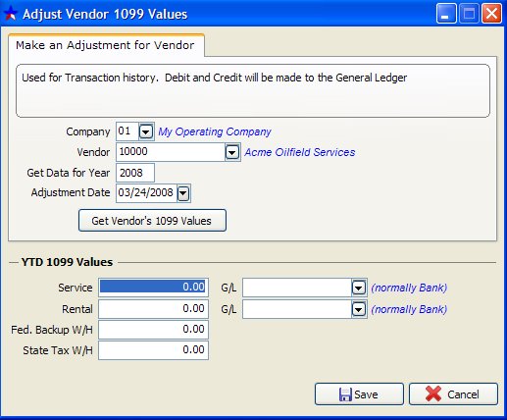Close the dialog via title bar X

[x=491, y=14]
